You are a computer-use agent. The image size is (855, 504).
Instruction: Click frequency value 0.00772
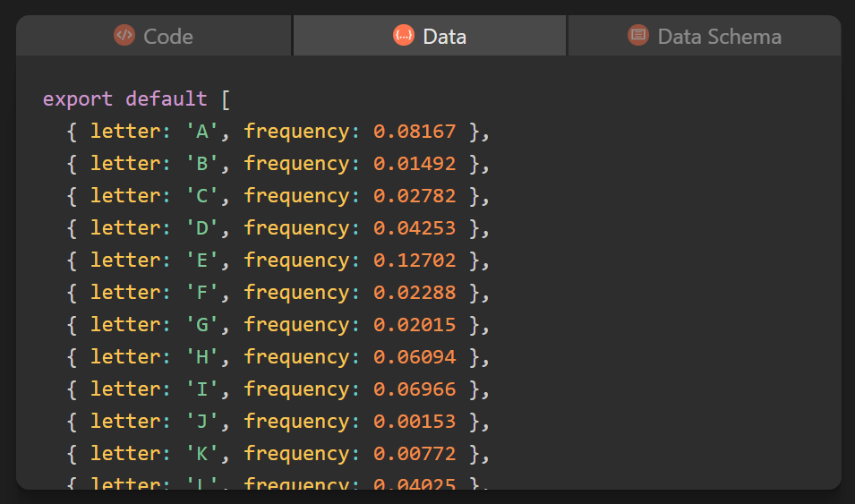[x=415, y=453]
